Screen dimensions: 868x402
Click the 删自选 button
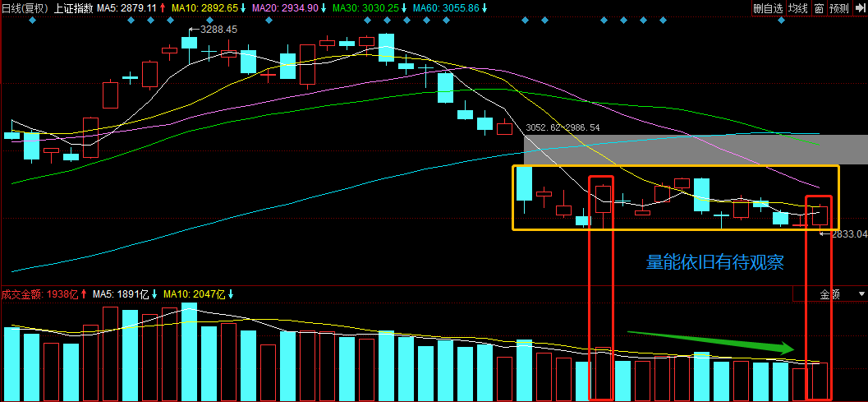tap(768, 7)
